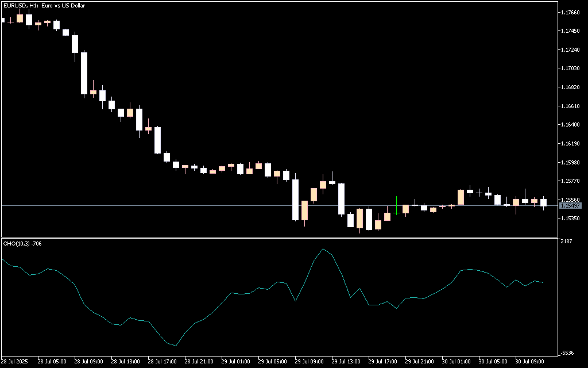Click the 29 Jul 21:00 time label
The height and width of the screenshot is (368, 588).
tap(420, 362)
